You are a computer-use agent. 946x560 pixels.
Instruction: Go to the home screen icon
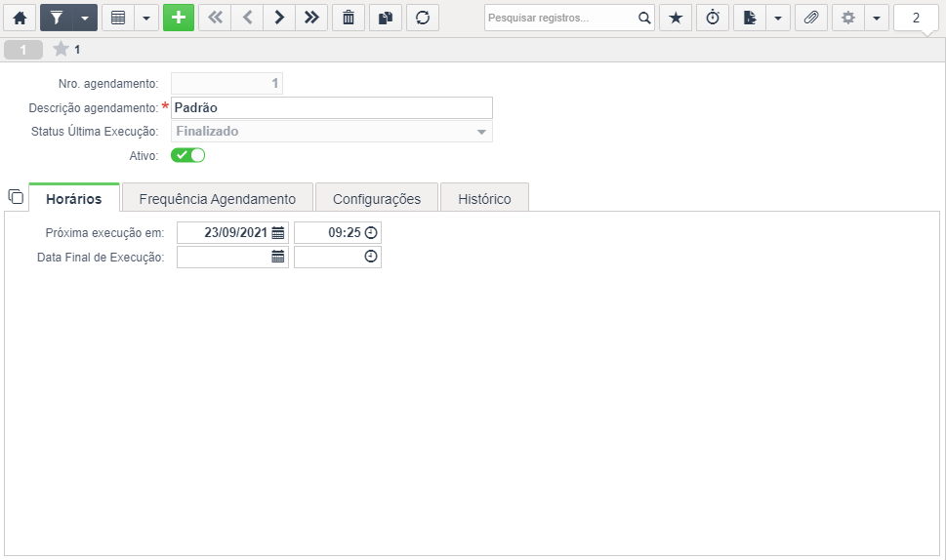tap(20, 19)
